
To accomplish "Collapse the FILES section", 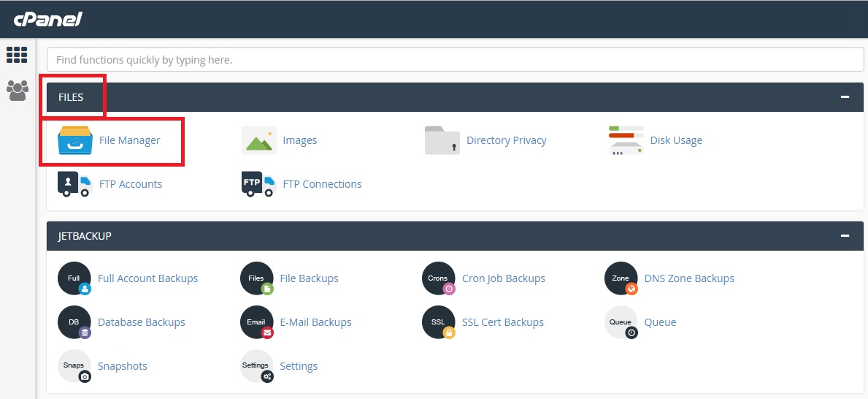I will (845, 97).
